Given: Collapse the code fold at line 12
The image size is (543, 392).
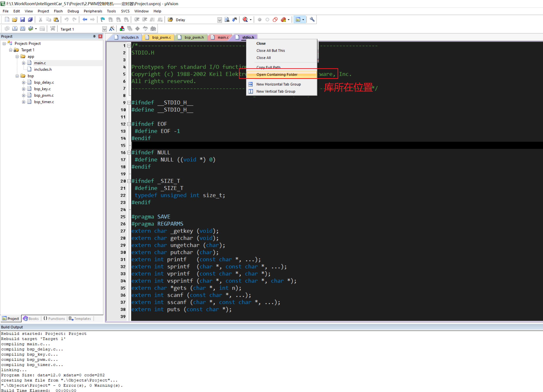Looking at the screenshot, I should pyautogui.click(x=129, y=124).
